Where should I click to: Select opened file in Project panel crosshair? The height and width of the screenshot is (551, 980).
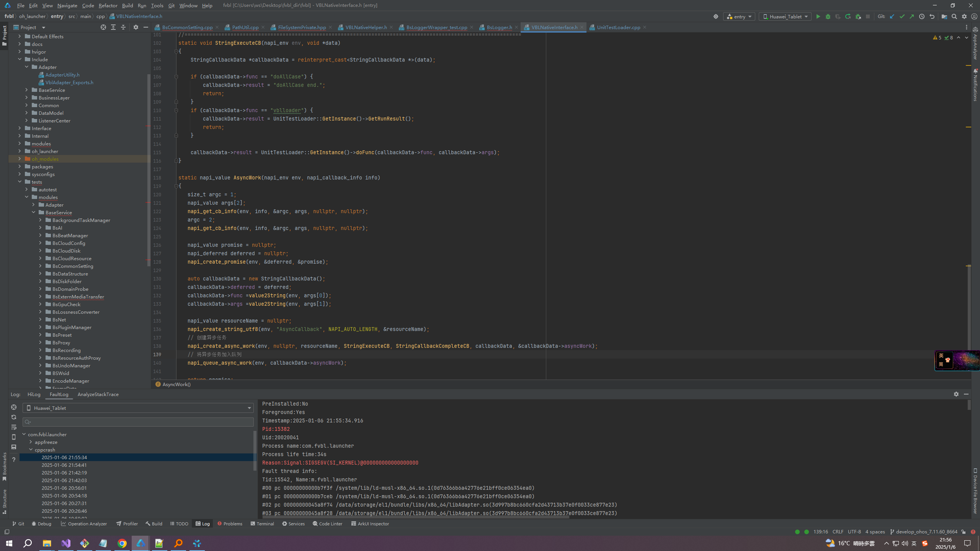[103, 27]
